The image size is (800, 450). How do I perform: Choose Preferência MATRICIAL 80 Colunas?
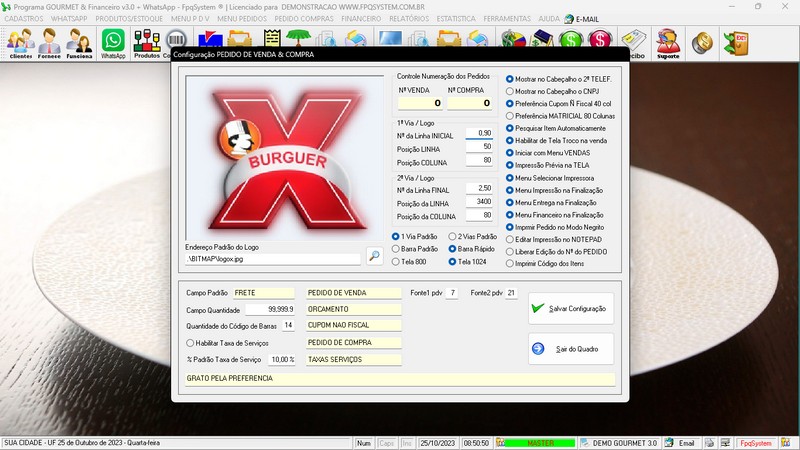tap(560, 116)
